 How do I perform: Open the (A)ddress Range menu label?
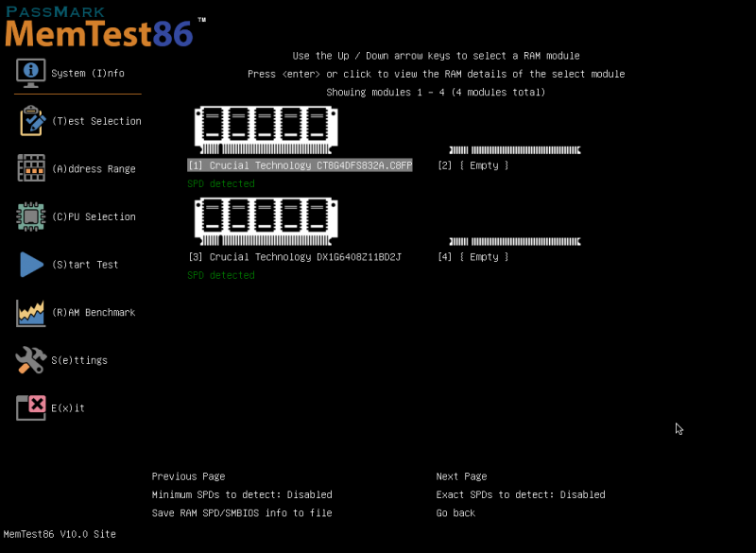click(94, 169)
